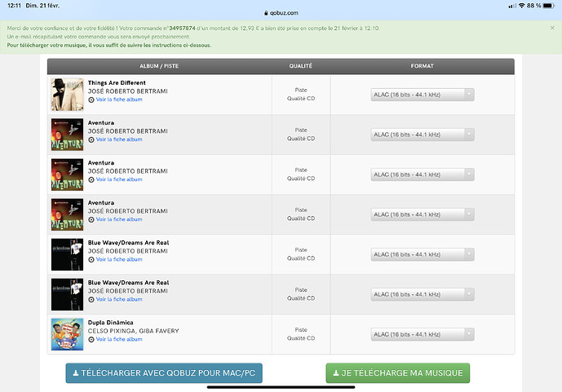This screenshot has width=562, height=392.
Task: Click the Things Are Different title
Action: coord(117,83)
